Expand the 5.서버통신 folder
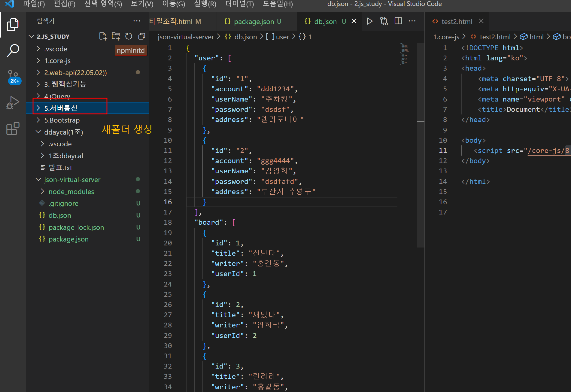Image resolution: width=571 pixels, height=392 pixels. point(38,108)
